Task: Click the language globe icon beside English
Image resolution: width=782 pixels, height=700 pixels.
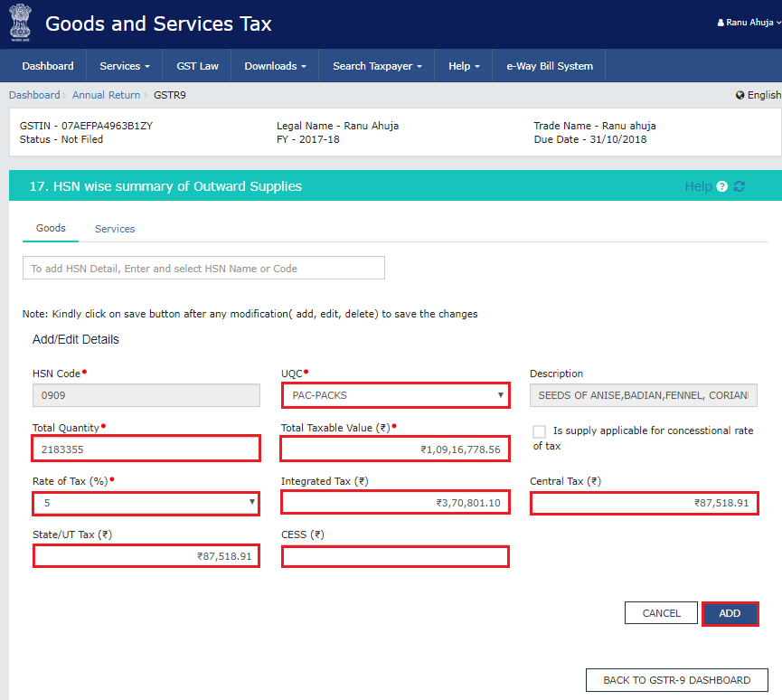Action: tap(741, 94)
